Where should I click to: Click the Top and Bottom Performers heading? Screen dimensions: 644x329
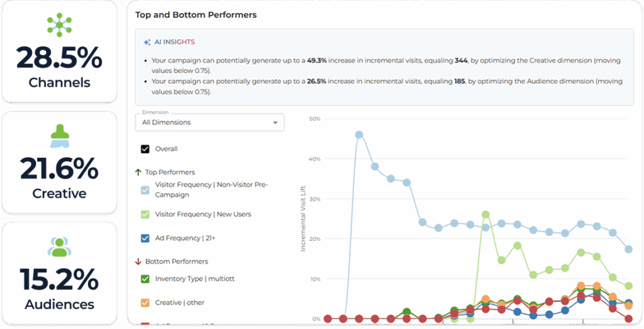pyautogui.click(x=196, y=14)
